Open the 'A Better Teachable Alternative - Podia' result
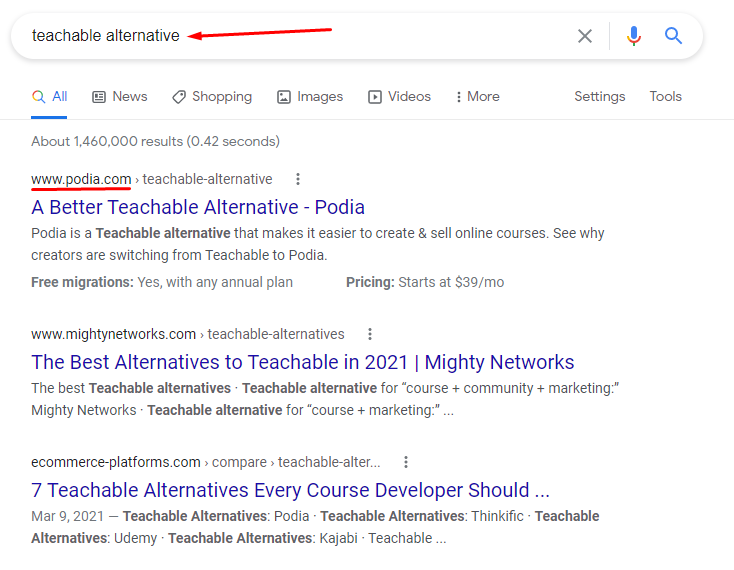The height and width of the screenshot is (570, 734). [x=198, y=207]
